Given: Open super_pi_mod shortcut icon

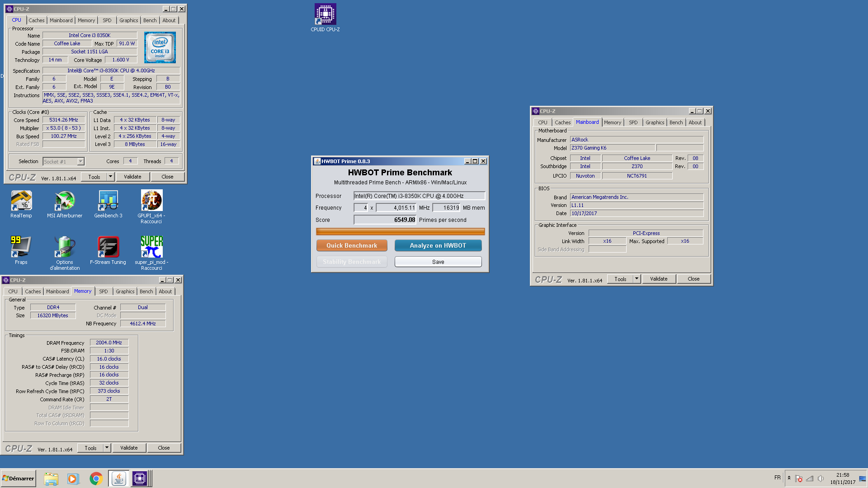Looking at the screenshot, I should [x=151, y=253].
